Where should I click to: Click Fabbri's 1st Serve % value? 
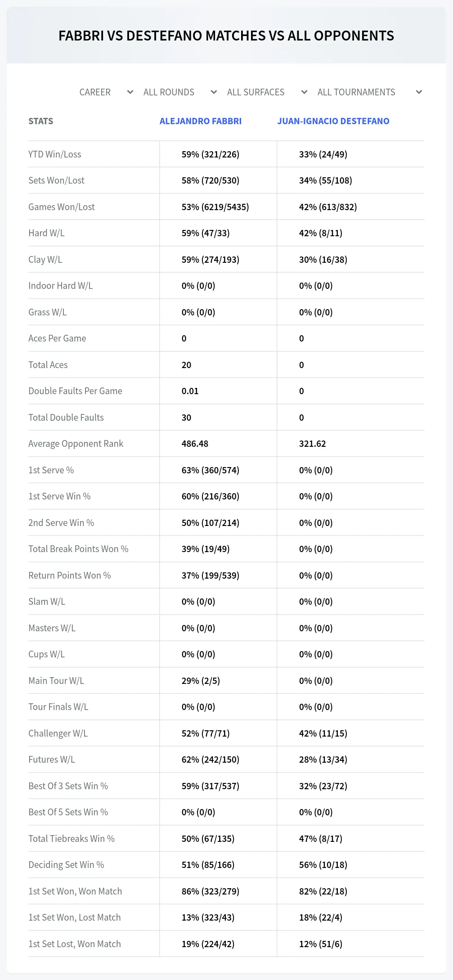(211, 470)
